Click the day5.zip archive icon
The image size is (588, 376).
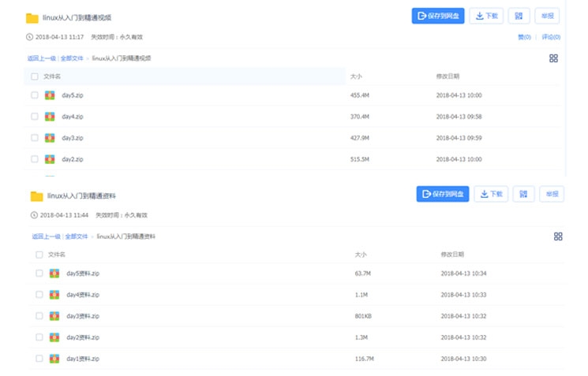50,95
